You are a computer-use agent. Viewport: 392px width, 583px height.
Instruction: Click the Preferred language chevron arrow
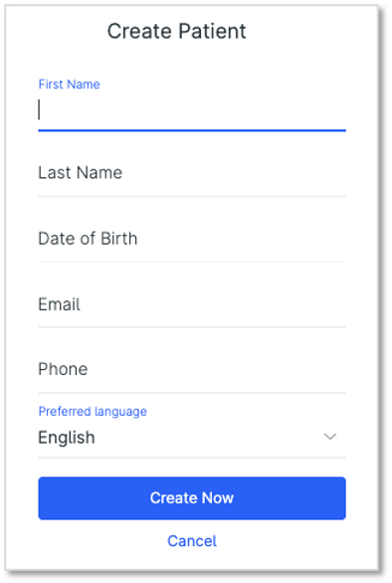coord(330,437)
